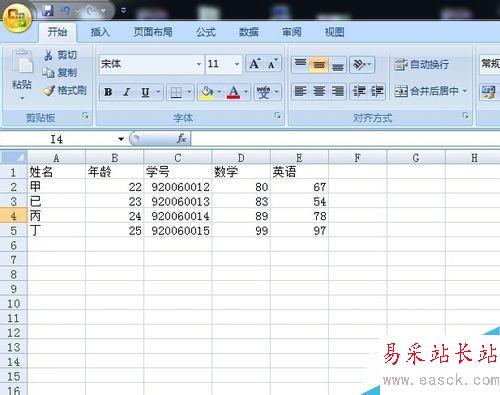Align text left
500x395 pixels.
(300, 91)
